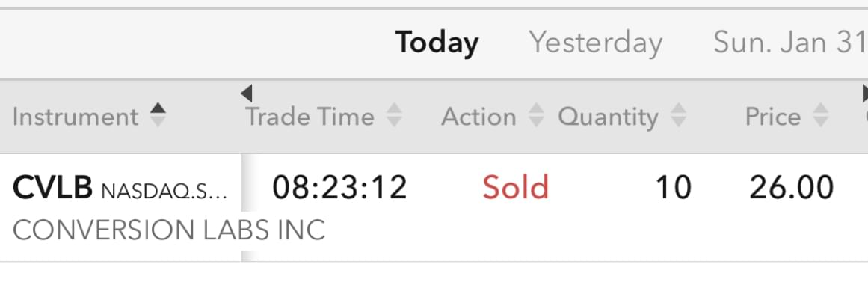This screenshot has width=868, height=303.
Task: Click the left-pointing column scroll arrow
Action: point(247,94)
